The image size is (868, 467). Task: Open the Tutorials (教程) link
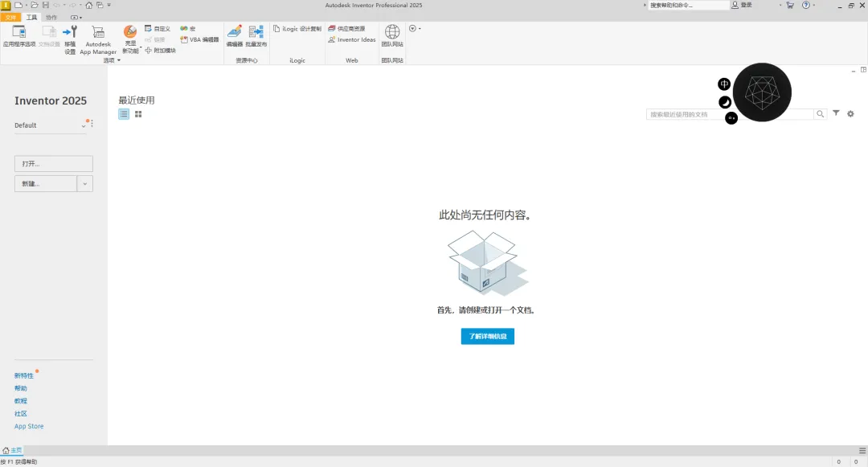[x=20, y=401]
